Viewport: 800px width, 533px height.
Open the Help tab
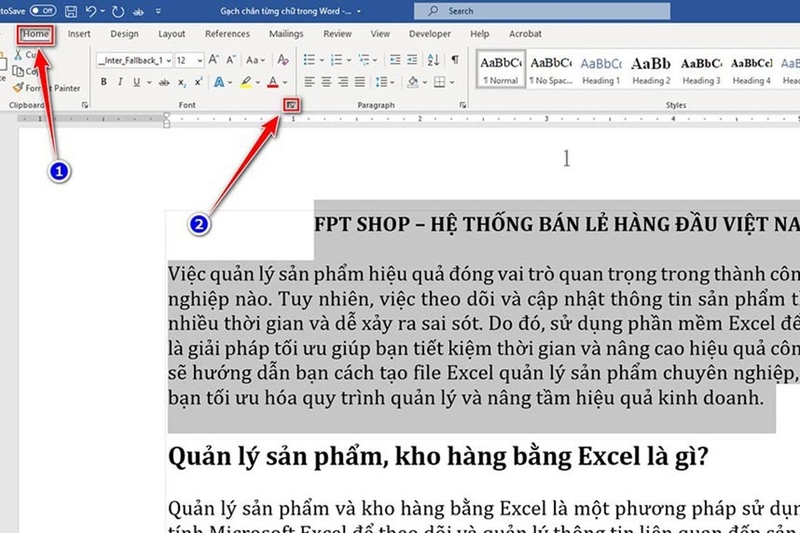tap(480, 34)
